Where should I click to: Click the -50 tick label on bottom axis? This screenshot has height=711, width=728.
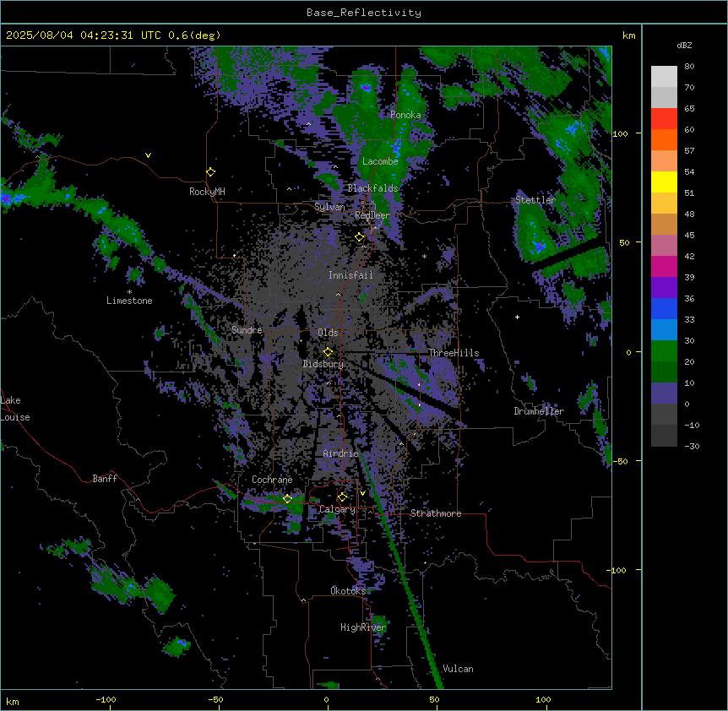tap(215, 700)
